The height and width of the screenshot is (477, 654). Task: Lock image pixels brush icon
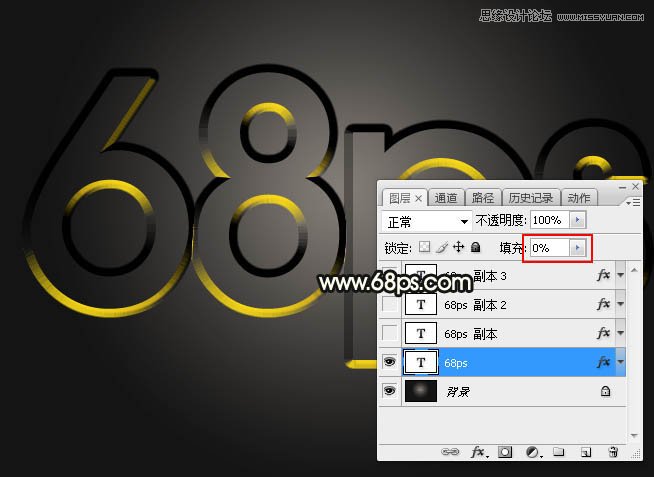(x=442, y=247)
